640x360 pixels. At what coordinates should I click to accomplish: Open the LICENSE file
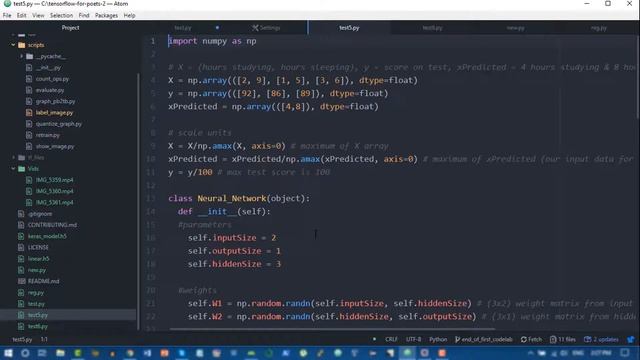tap(38, 247)
